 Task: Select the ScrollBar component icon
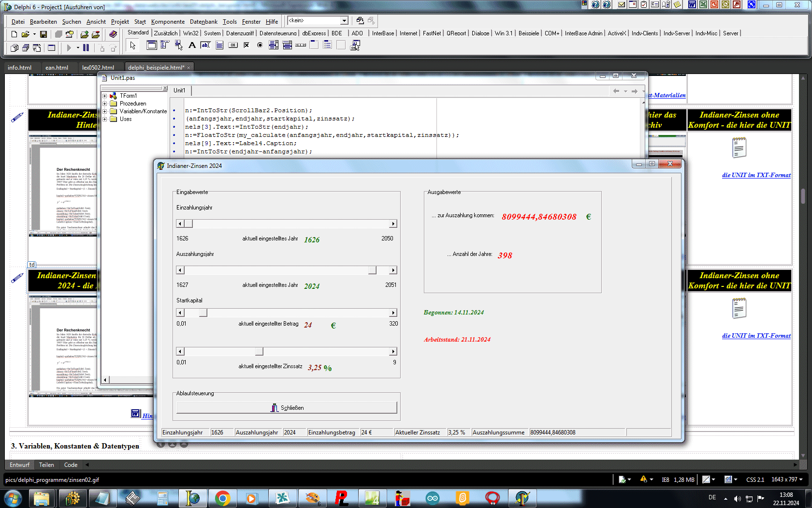[301, 45]
